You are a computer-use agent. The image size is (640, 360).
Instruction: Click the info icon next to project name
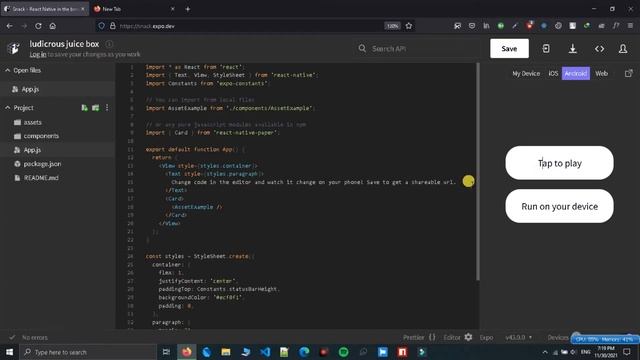click(109, 44)
